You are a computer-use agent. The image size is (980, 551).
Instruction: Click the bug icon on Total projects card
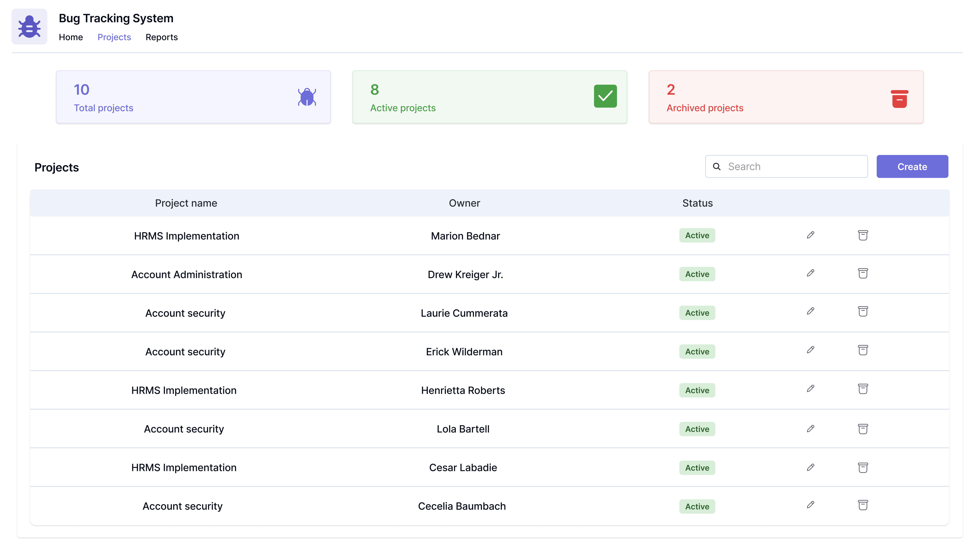(307, 97)
